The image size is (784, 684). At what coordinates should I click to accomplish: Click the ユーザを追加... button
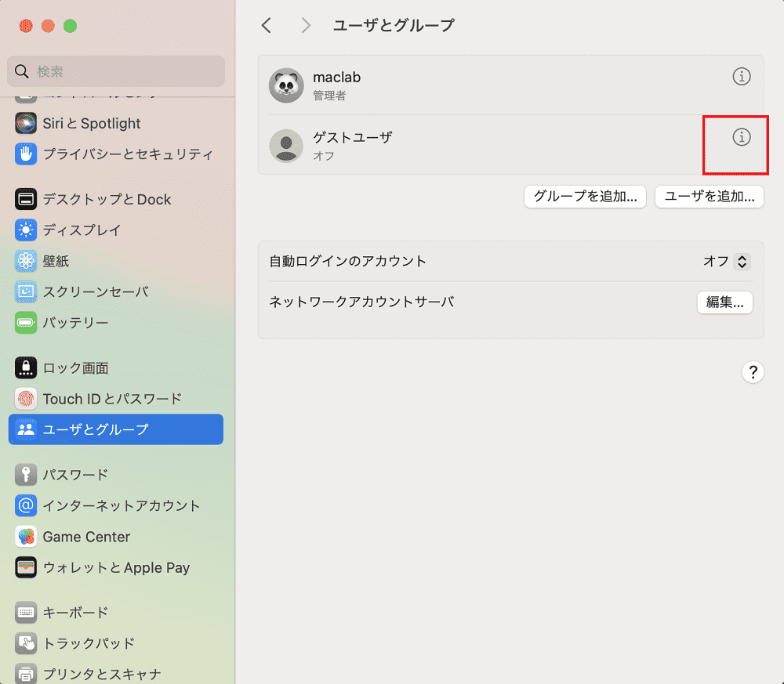point(709,197)
